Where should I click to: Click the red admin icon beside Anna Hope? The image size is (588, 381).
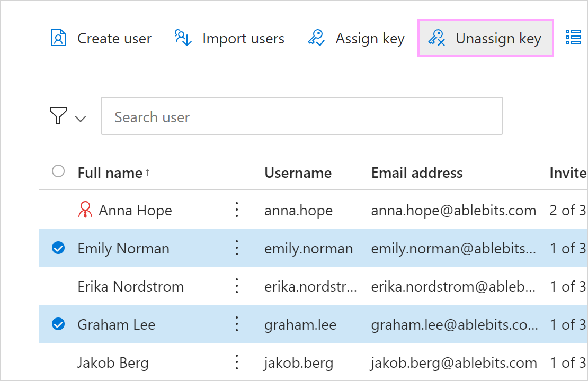pos(85,210)
